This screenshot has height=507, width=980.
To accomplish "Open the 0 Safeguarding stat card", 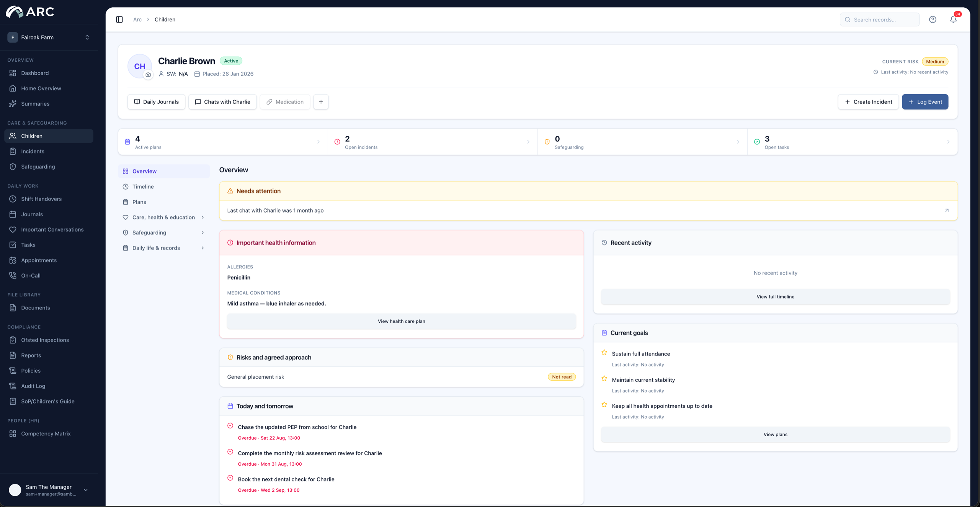I will [642, 142].
